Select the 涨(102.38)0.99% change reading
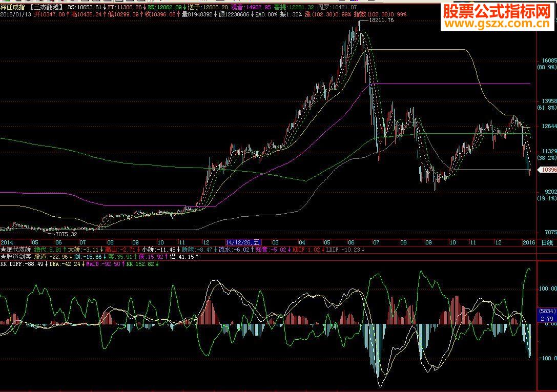The height and width of the screenshot is (392, 557). (328, 14)
